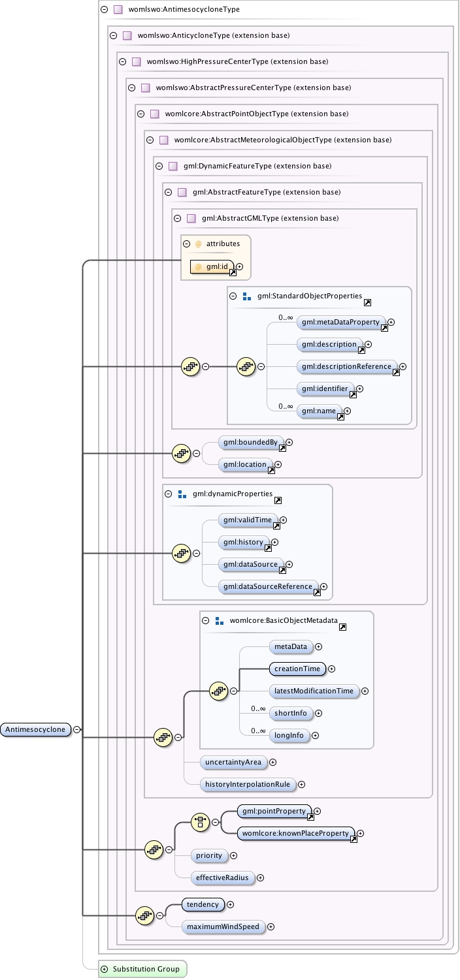
Task: Expand womlcore:knownPlaceProperty element
Action: point(360,833)
